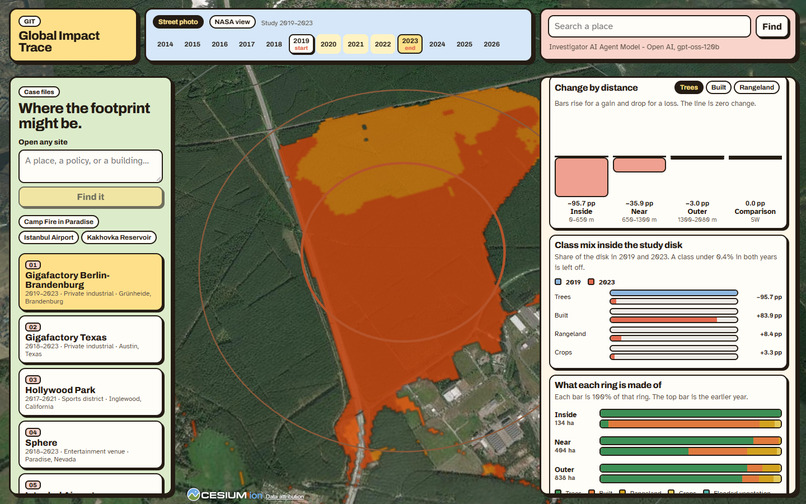Click the 2019 blue legend swatch
806x504 pixels.
[x=558, y=282]
